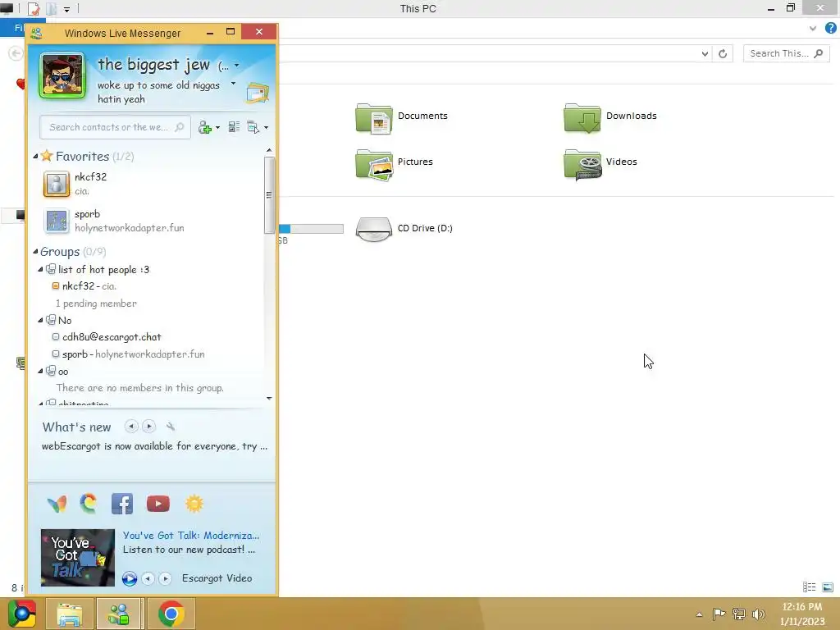Go to next Escargot Video item
This screenshot has height=630, width=840.
pyautogui.click(x=166, y=578)
